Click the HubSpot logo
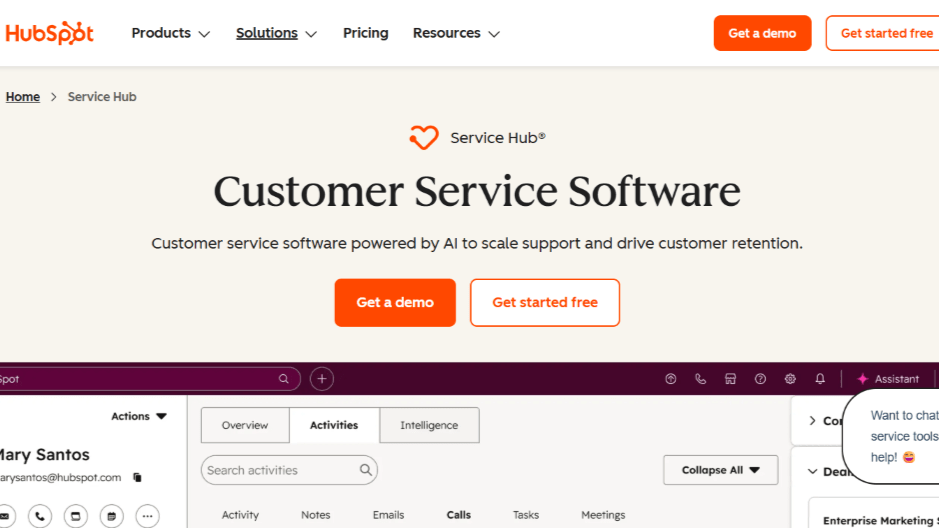This screenshot has height=528, width=939. 49,34
